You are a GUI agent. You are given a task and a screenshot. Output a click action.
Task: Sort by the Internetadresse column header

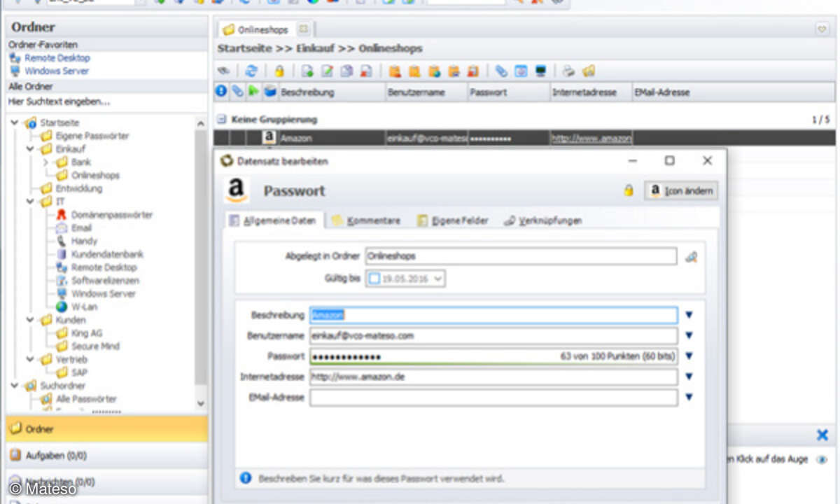(591, 92)
